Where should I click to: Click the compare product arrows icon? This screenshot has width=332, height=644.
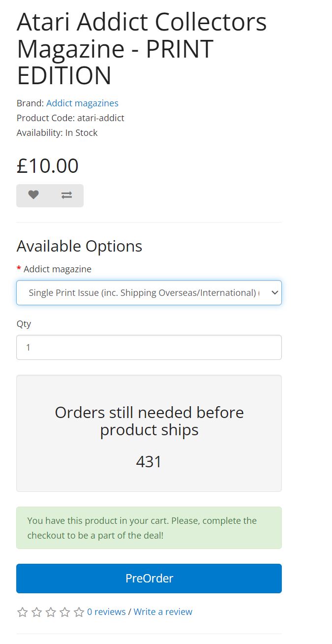[66, 195]
